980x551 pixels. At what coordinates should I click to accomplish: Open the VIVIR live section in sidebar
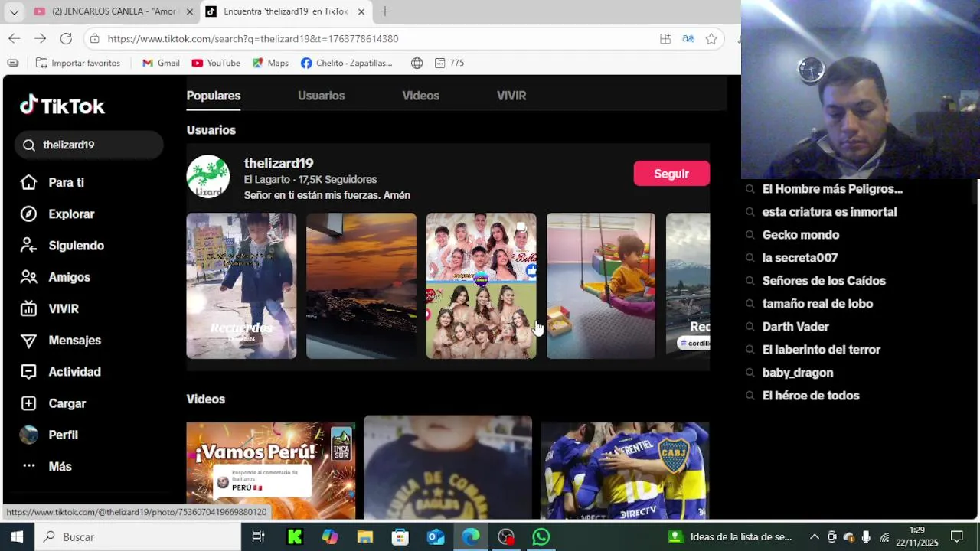click(x=50, y=308)
